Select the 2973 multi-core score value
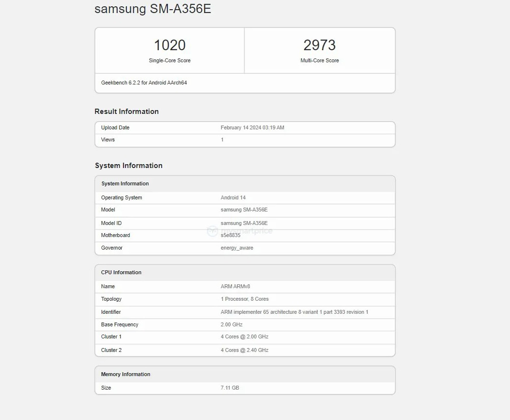This screenshot has width=510, height=420. pyautogui.click(x=319, y=45)
